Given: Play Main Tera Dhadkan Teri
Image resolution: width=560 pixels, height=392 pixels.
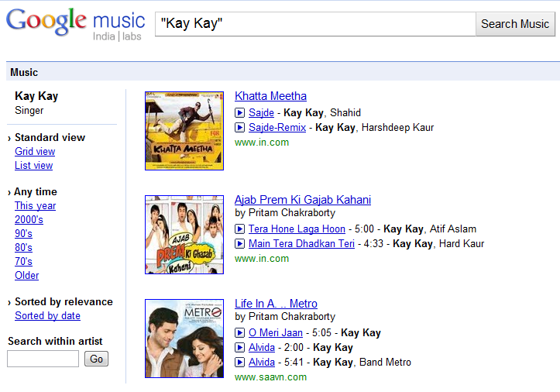Looking at the screenshot, I should point(240,243).
